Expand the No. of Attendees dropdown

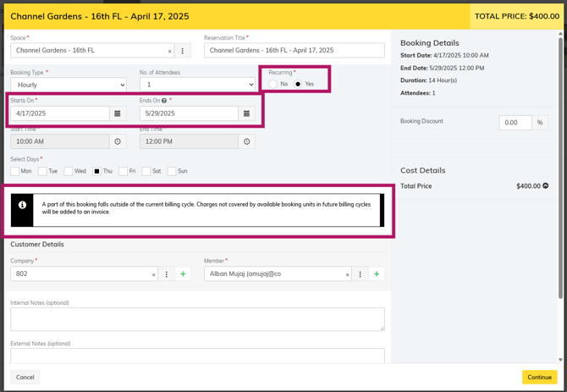[x=197, y=85]
